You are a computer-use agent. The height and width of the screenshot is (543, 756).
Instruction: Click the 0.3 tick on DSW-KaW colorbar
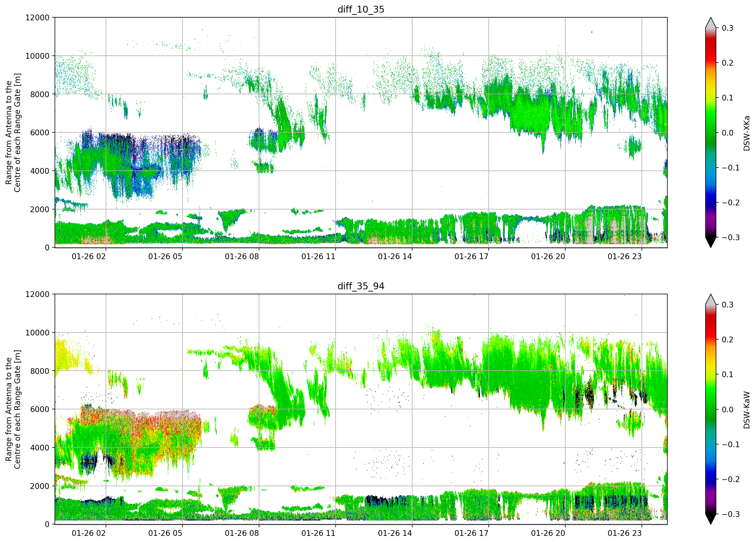[x=728, y=305]
